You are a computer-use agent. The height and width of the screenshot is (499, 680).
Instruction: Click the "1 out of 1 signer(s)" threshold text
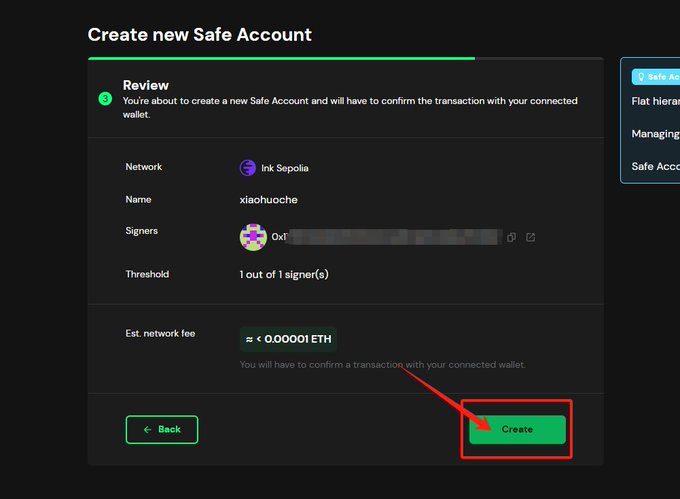pyautogui.click(x=284, y=274)
